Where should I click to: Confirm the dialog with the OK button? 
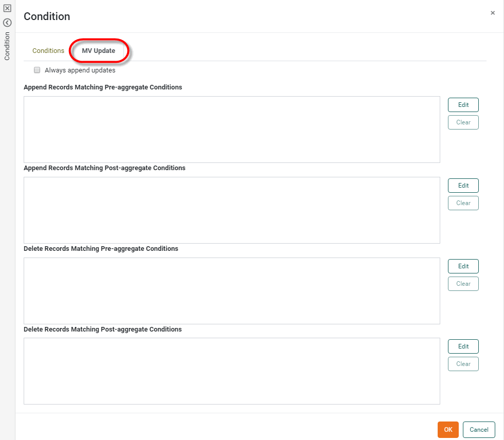pos(448,430)
